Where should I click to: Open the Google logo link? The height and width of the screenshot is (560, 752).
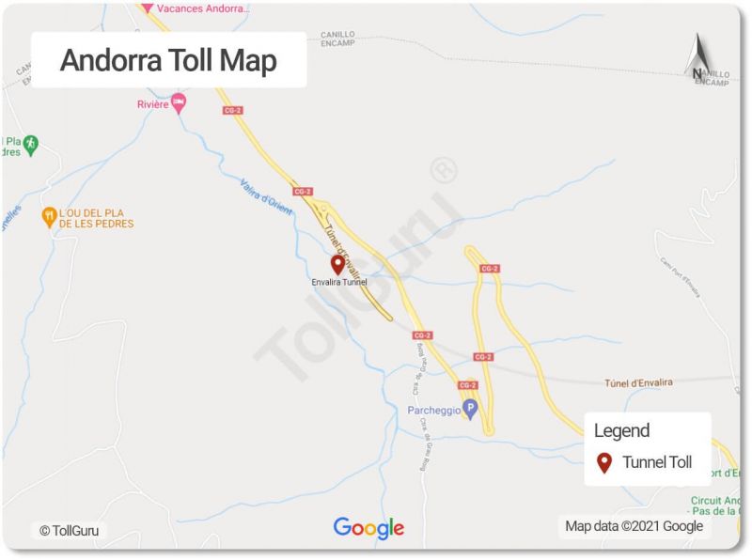pyautogui.click(x=368, y=528)
